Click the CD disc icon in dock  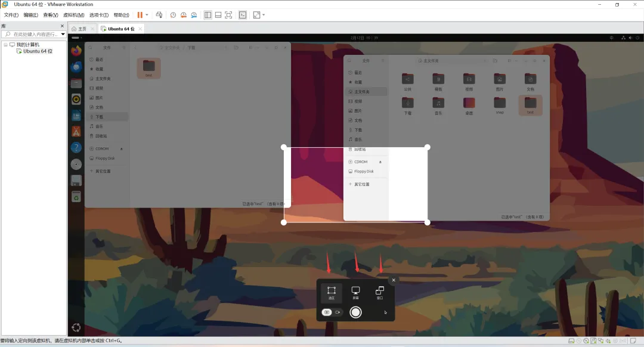pos(76,165)
